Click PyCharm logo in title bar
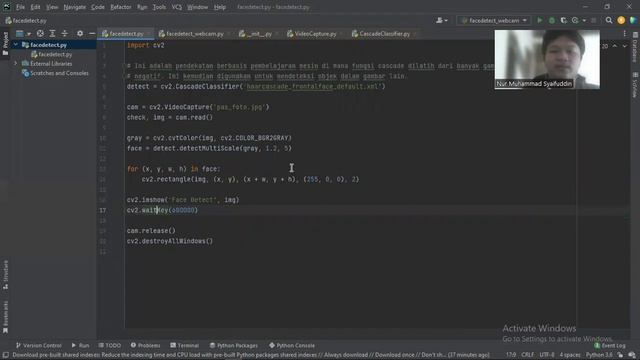 tap(7, 7)
